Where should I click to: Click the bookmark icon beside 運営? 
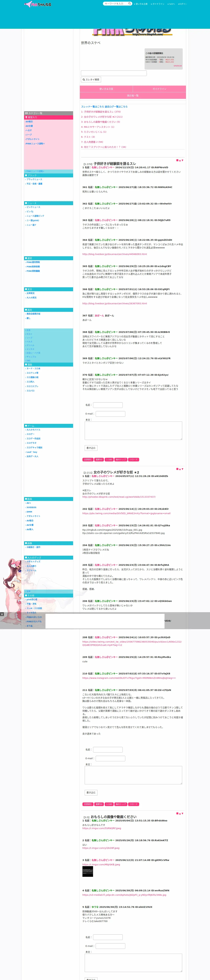[26, 258]
